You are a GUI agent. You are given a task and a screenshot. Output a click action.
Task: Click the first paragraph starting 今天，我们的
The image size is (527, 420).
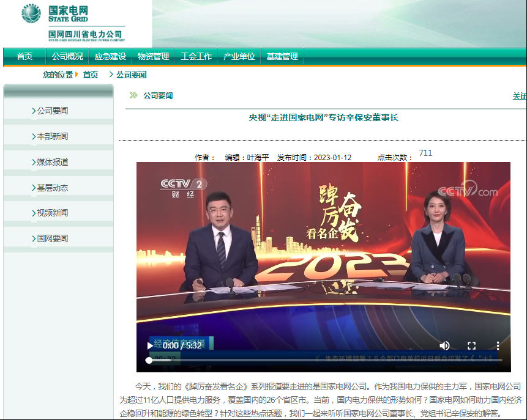click(x=321, y=400)
